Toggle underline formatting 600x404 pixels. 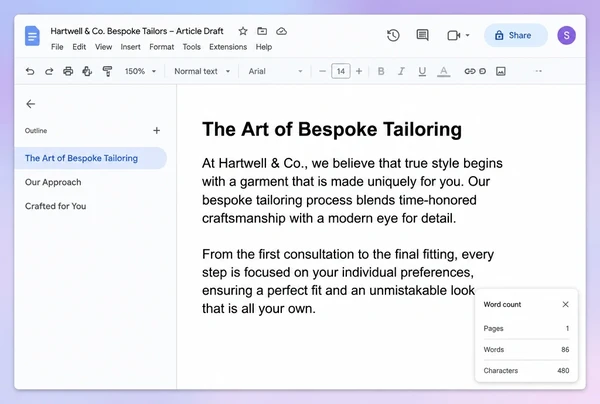point(422,71)
